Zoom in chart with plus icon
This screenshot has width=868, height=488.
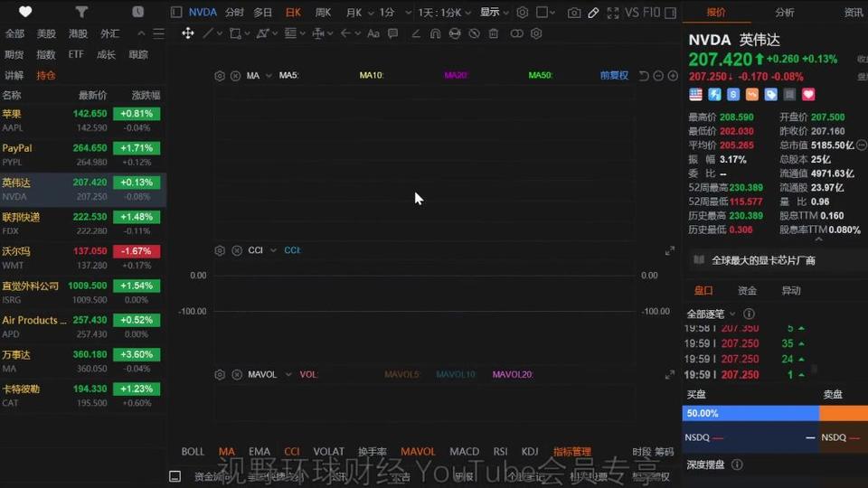pyautogui.click(x=673, y=76)
